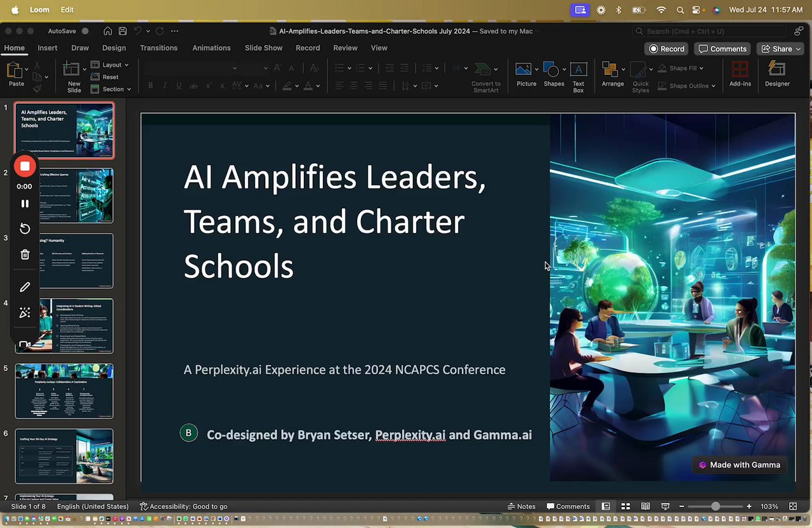Screen dimensions: 812x528
Task: Expand the Arrange dropdown arrow
Action: (623, 69)
